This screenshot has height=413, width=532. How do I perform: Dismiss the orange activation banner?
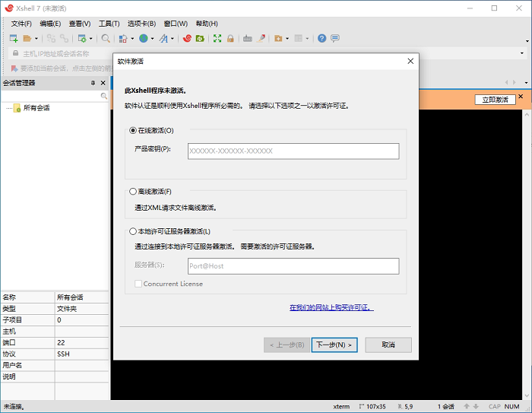tap(521, 97)
